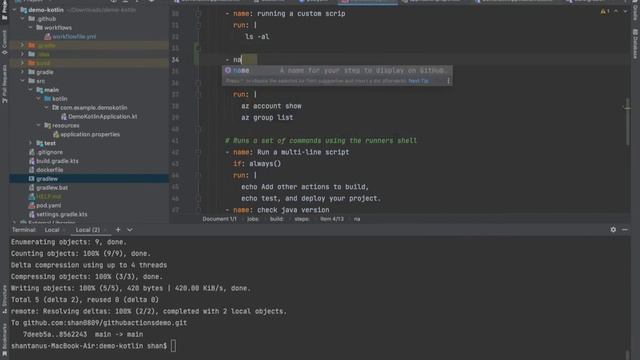Image resolution: width=640 pixels, height=360 pixels.
Task: Click the DemoKotlinApplication.kt file icon
Action: (64, 117)
